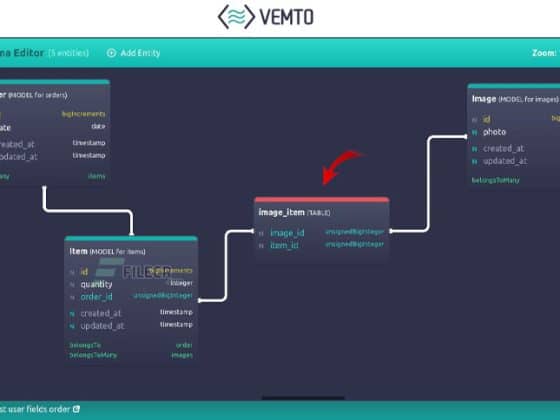Screen dimensions: 560x420
Task: Select the date type in Order model
Action: pyautogui.click(x=98, y=126)
